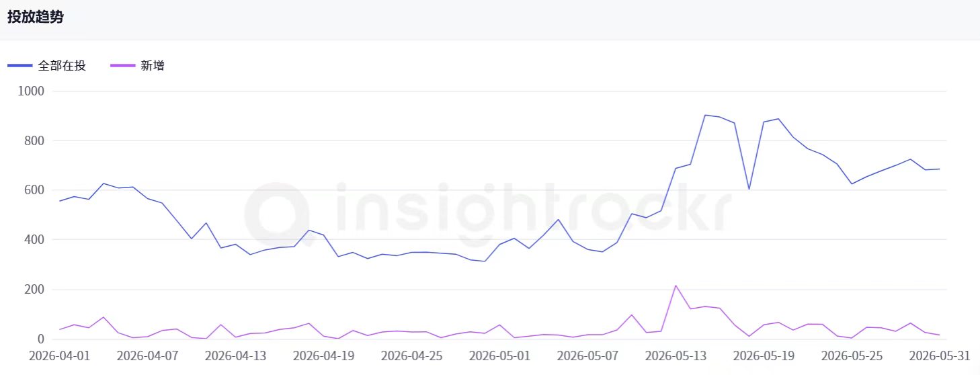Toggle the 全部在投 legend series
980x375 pixels.
click(x=47, y=66)
